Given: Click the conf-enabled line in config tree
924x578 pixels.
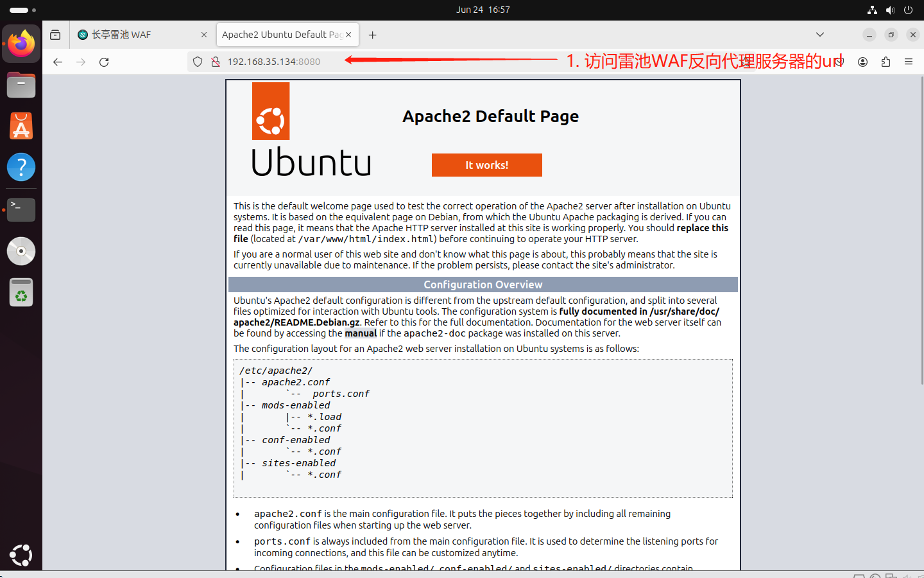Looking at the screenshot, I should (296, 440).
